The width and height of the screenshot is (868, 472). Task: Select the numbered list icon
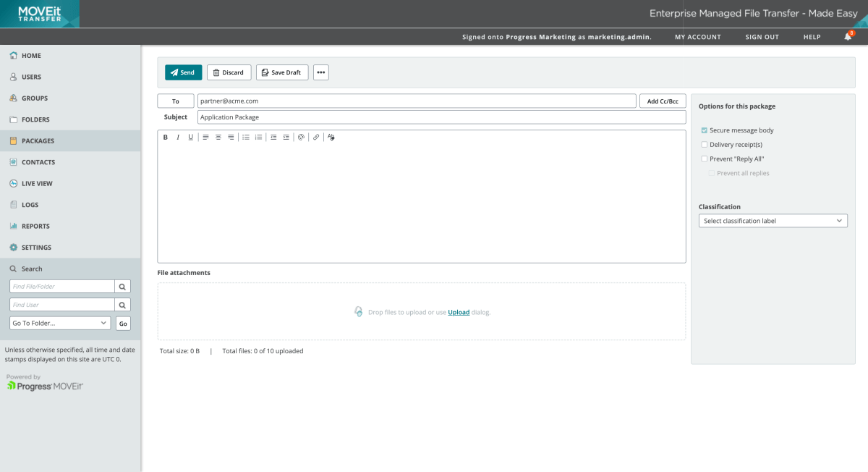(x=258, y=137)
